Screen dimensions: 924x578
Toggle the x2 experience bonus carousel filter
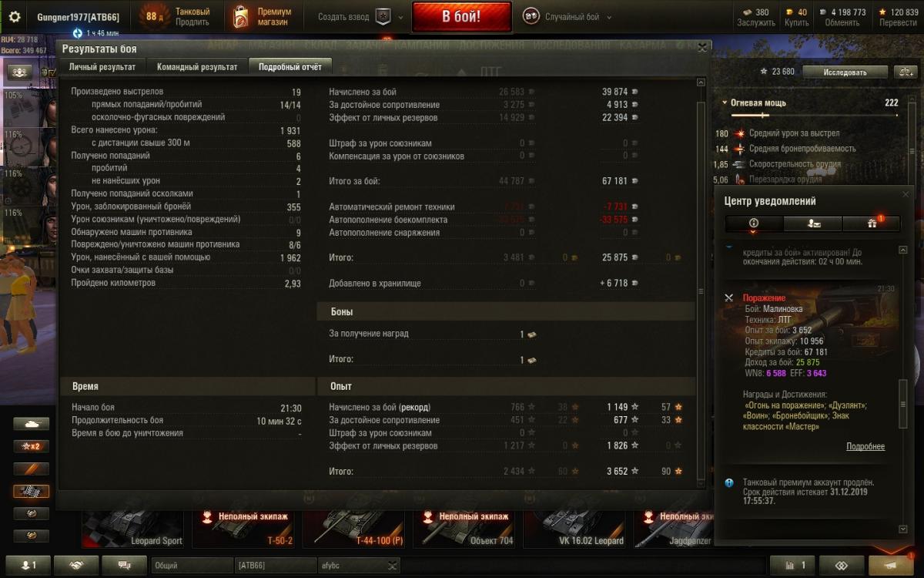(x=31, y=446)
